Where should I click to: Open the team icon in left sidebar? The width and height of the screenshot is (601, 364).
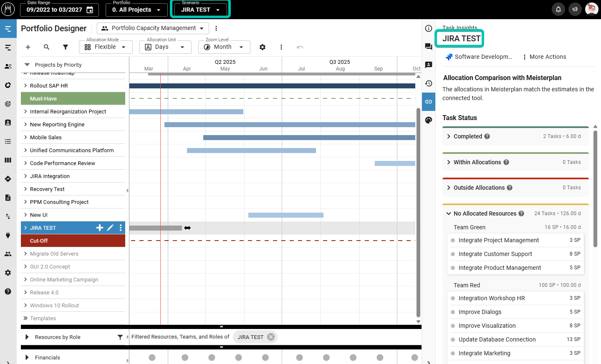pos(8,254)
